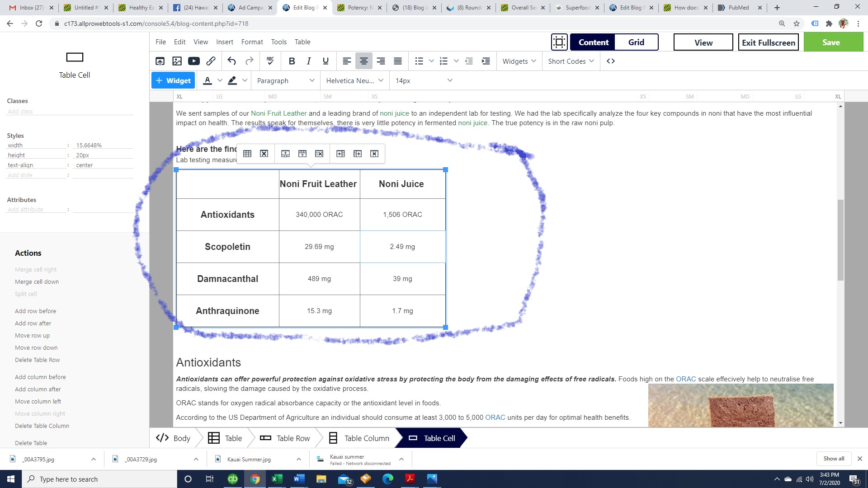Open Excel from the taskbar
This screenshot has height=488, width=868.
[277, 479]
